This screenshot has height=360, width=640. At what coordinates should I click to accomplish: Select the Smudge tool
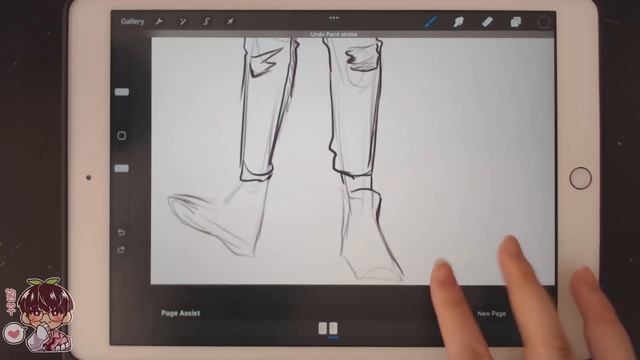[458, 22]
